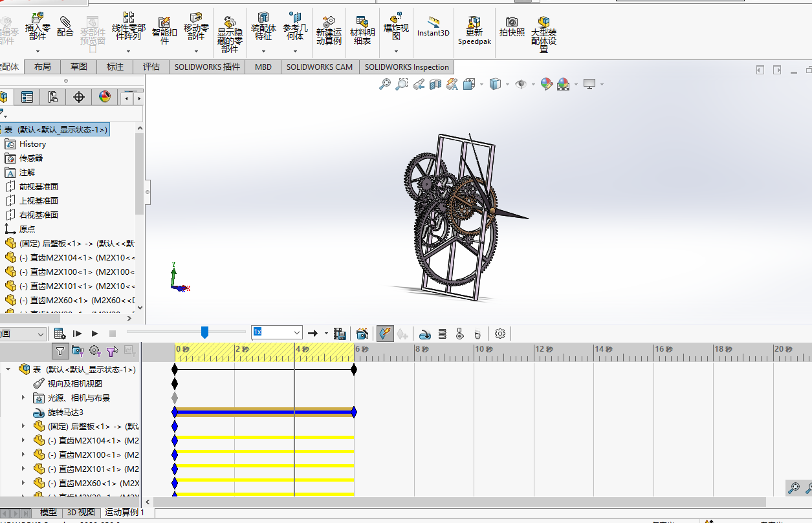Open the ConfigurationManager tab icon

tap(53, 97)
